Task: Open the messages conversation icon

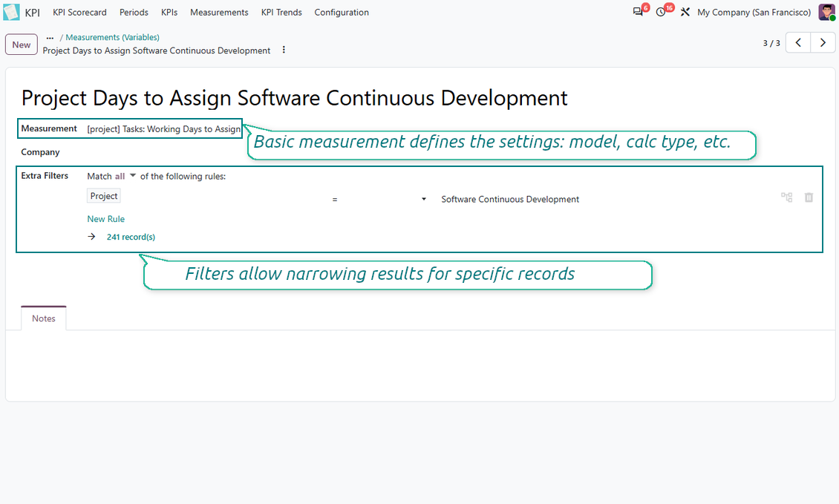Action: tap(638, 12)
